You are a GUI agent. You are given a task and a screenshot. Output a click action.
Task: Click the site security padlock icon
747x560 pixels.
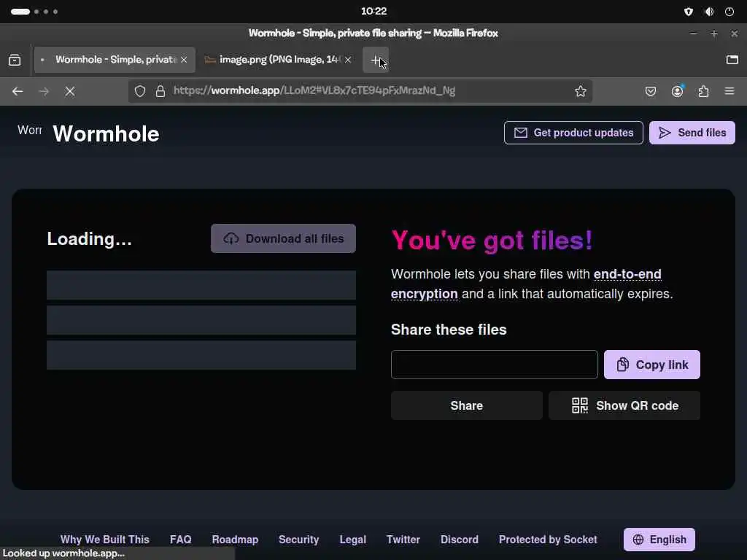160,91
